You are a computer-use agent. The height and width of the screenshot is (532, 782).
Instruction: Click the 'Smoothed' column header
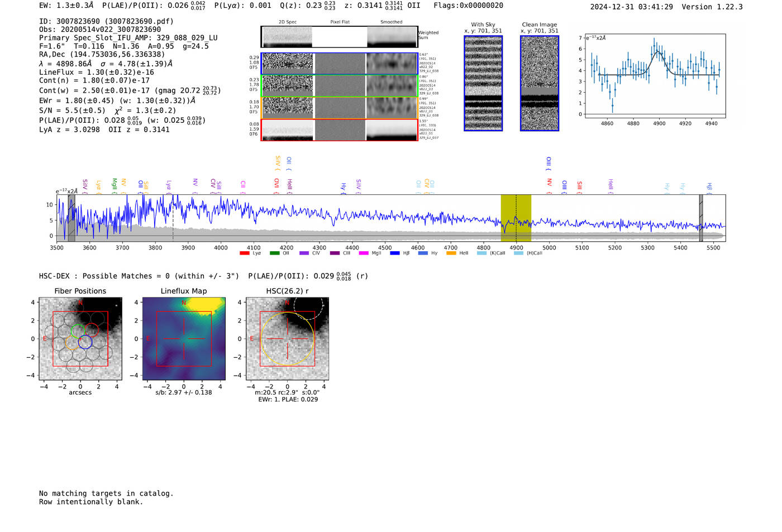391,22
